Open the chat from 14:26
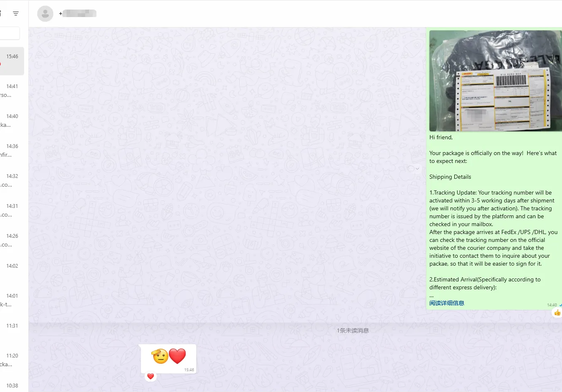This screenshot has height=392, width=562. pos(12,240)
